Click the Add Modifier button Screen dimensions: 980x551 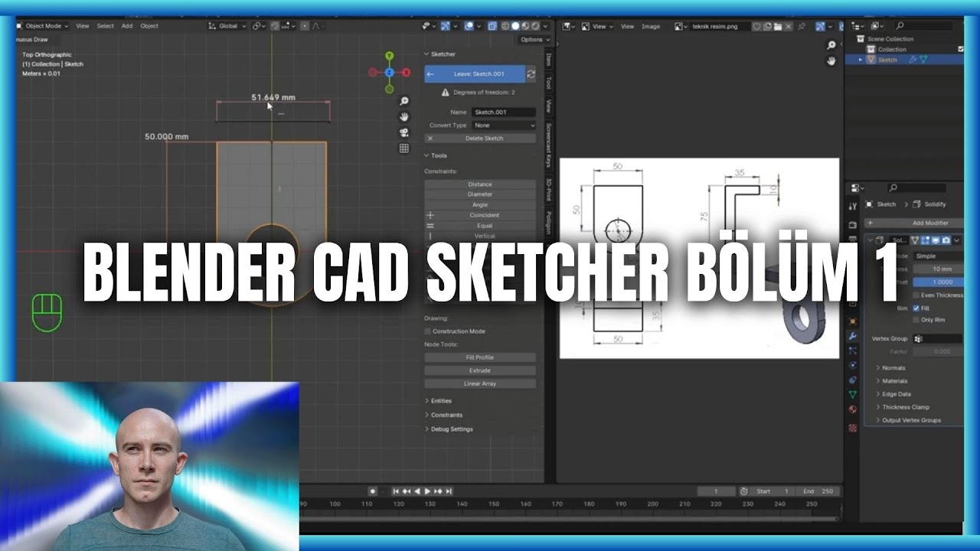tap(914, 223)
